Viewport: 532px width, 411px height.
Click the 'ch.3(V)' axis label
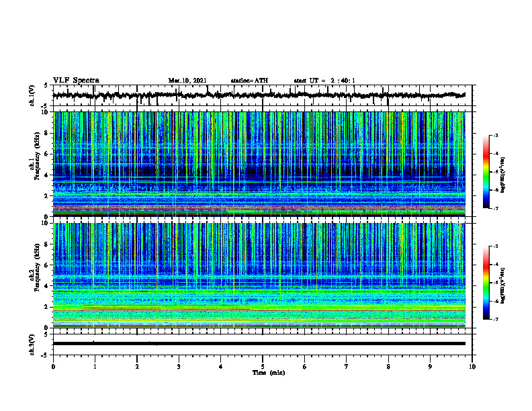coord(32,345)
